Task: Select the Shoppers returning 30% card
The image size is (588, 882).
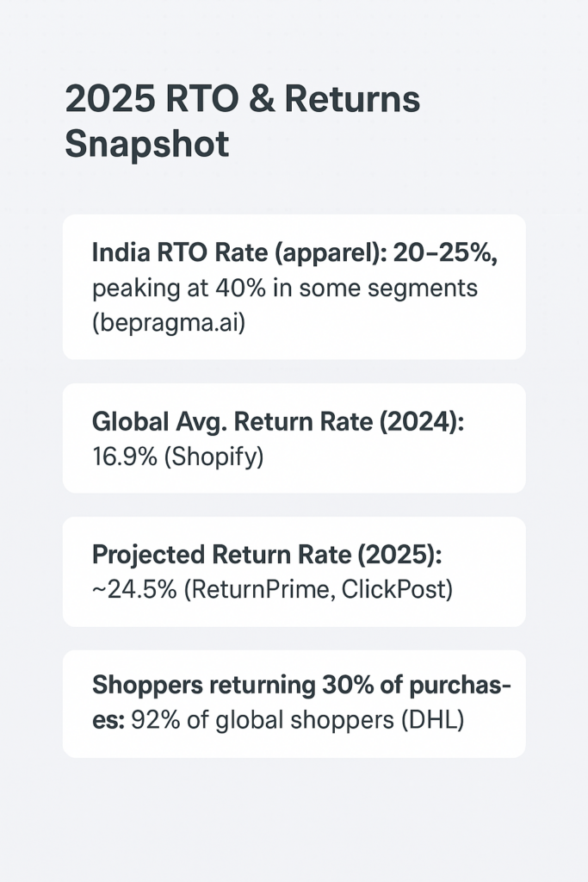Action: coord(294,704)
